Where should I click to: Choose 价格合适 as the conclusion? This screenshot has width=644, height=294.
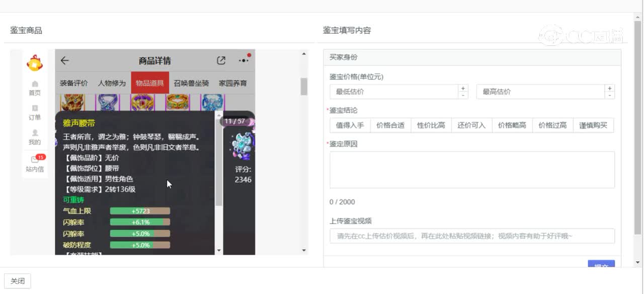[390, 125]
